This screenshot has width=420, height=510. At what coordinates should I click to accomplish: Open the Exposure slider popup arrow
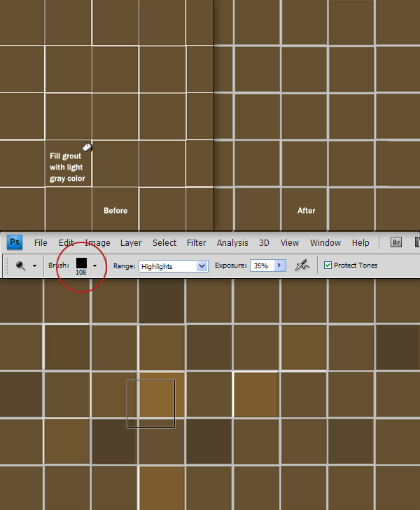(280, 266)
